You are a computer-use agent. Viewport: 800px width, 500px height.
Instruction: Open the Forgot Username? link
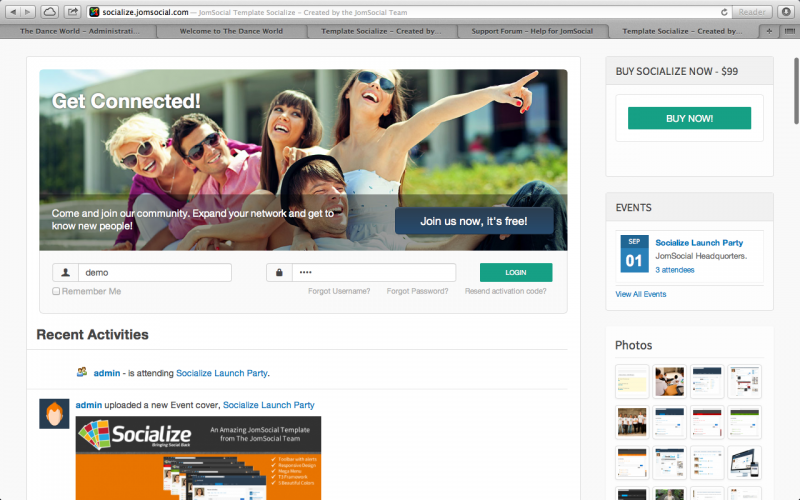[x=339, y=291]
